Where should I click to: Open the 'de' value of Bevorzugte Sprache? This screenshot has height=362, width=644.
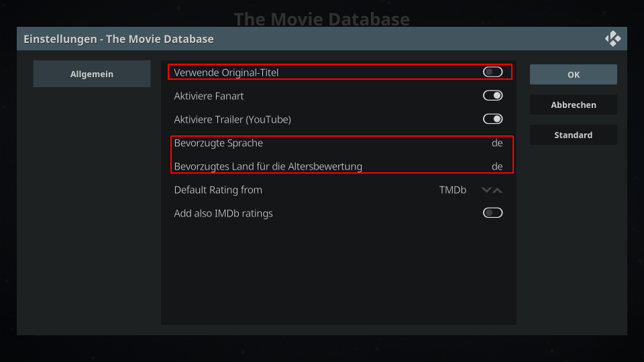click(x=497, y=143)
